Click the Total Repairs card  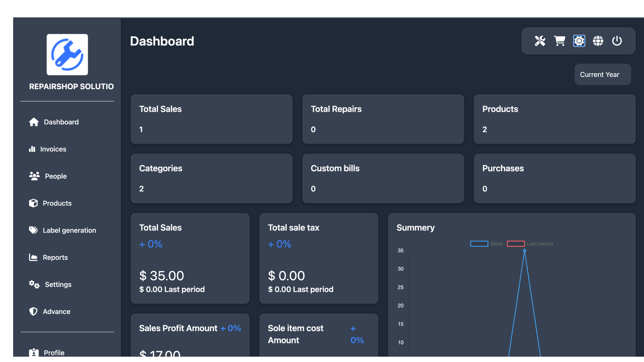pos(383,119)
